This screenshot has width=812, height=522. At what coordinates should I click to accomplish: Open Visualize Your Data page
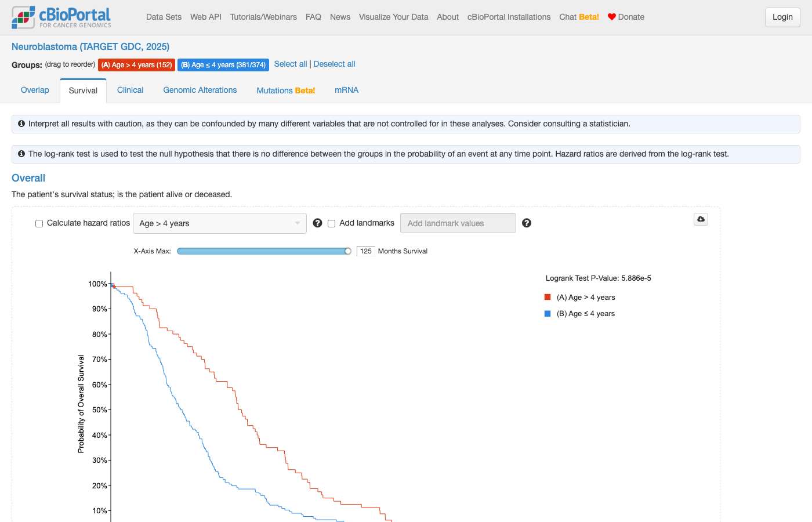click(x=394, y=17)
